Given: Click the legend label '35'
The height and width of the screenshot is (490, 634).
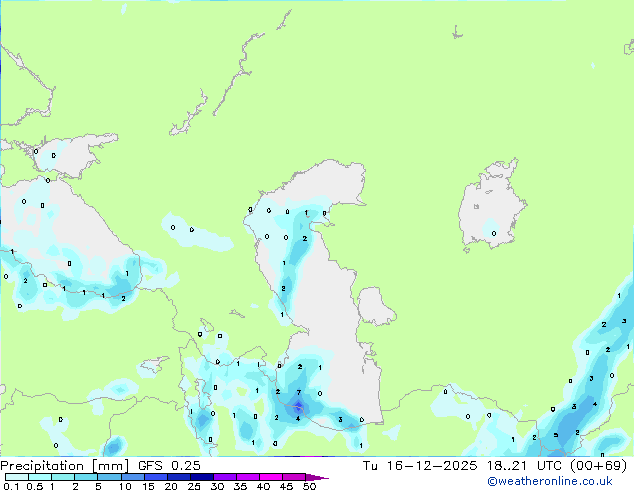Looking at the screenshot, I should tap(240, 486).
